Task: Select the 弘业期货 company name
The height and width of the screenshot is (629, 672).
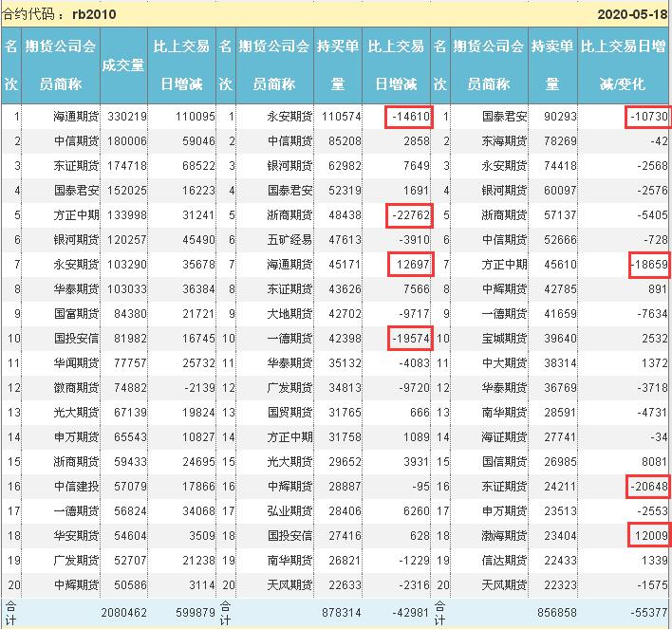Action: (289, 511)
